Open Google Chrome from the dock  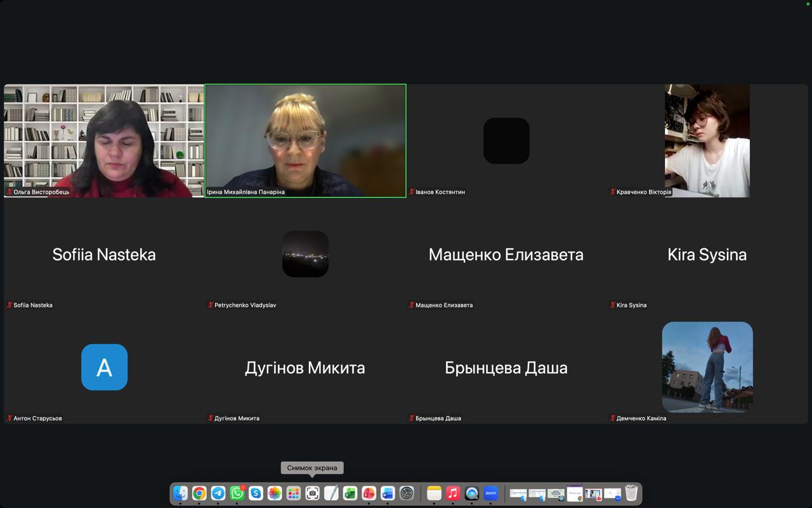click(199, 493)
